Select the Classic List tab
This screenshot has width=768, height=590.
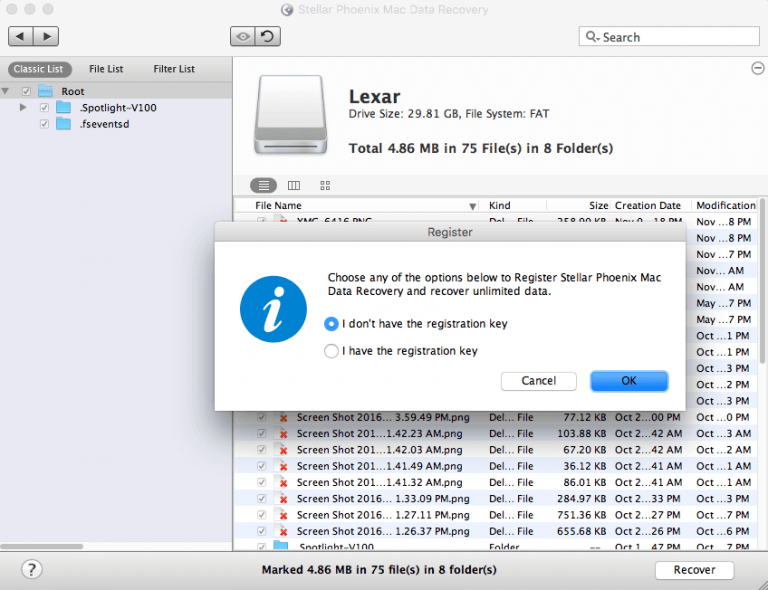click(39, 69)
